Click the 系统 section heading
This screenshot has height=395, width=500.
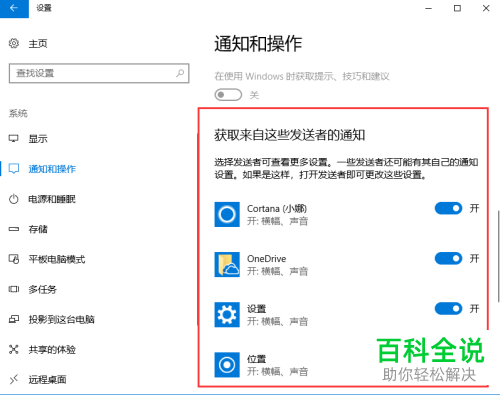[x=18, y=113]
